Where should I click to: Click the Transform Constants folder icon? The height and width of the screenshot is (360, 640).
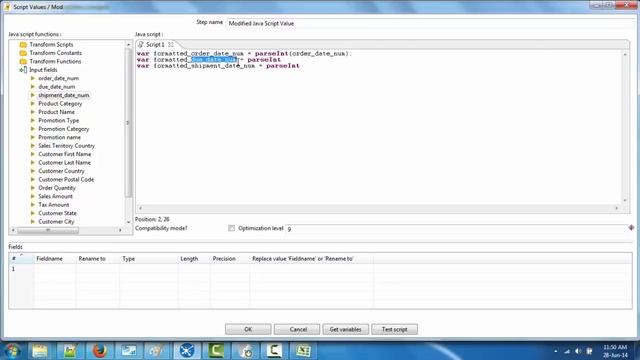click(23, 53)
